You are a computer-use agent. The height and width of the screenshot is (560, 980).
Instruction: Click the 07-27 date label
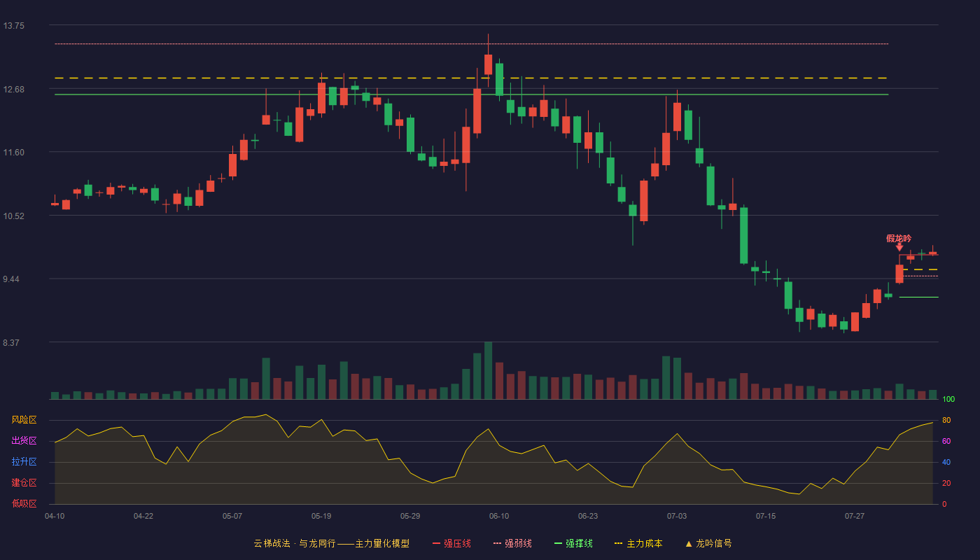tap(855, 516)
